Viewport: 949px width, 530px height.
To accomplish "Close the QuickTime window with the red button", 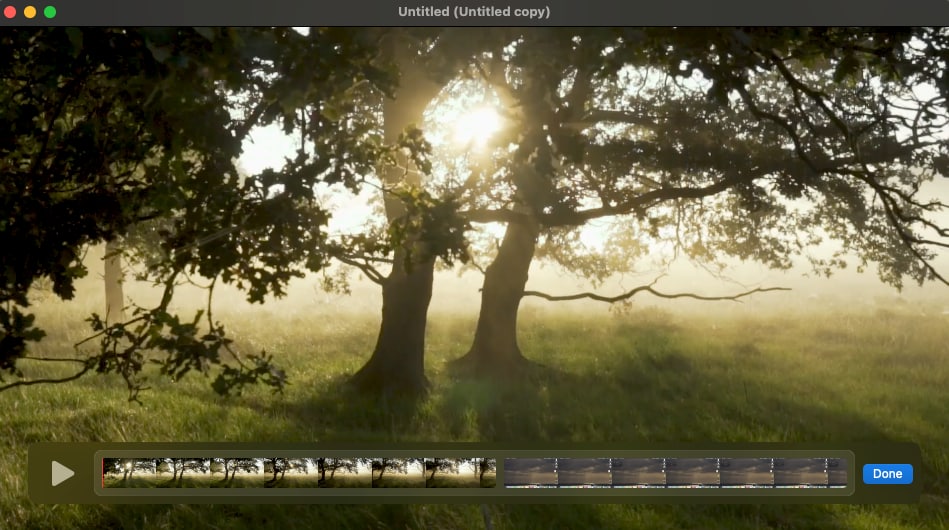I will click(10, 12).
